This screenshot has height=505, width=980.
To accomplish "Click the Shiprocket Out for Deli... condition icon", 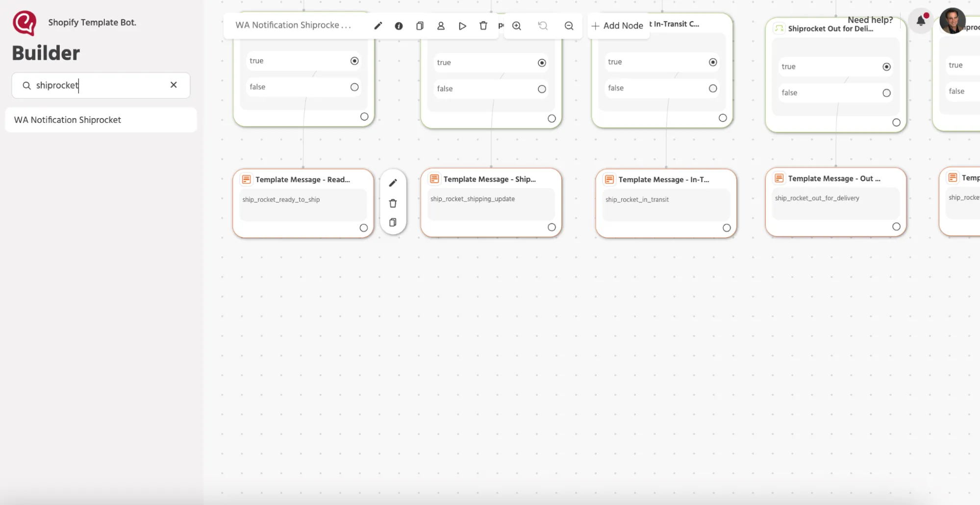I will pos(779,28).
